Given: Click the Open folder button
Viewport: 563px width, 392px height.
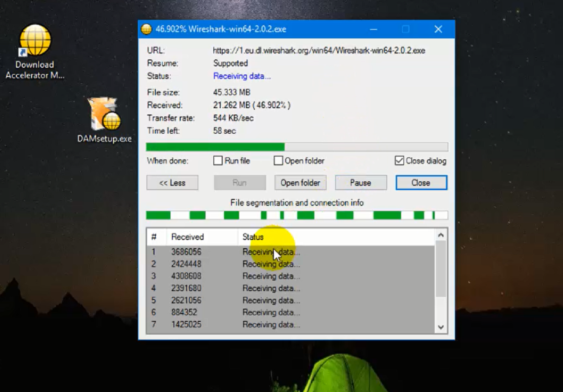Looking at the screenshot, I should point(300,183).
